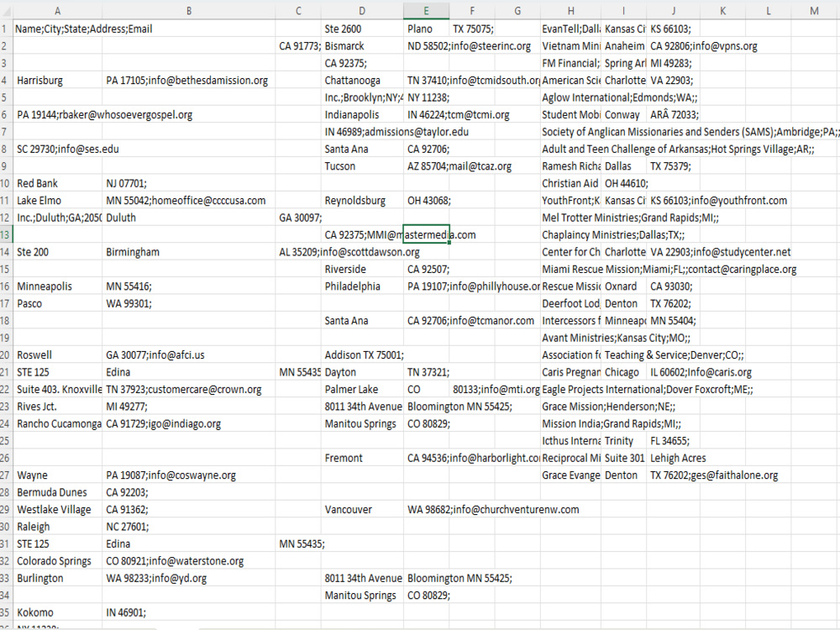Click cell 'Kokomo'
Viewport: 840px width, 630px height.
(x=57, y=612)
